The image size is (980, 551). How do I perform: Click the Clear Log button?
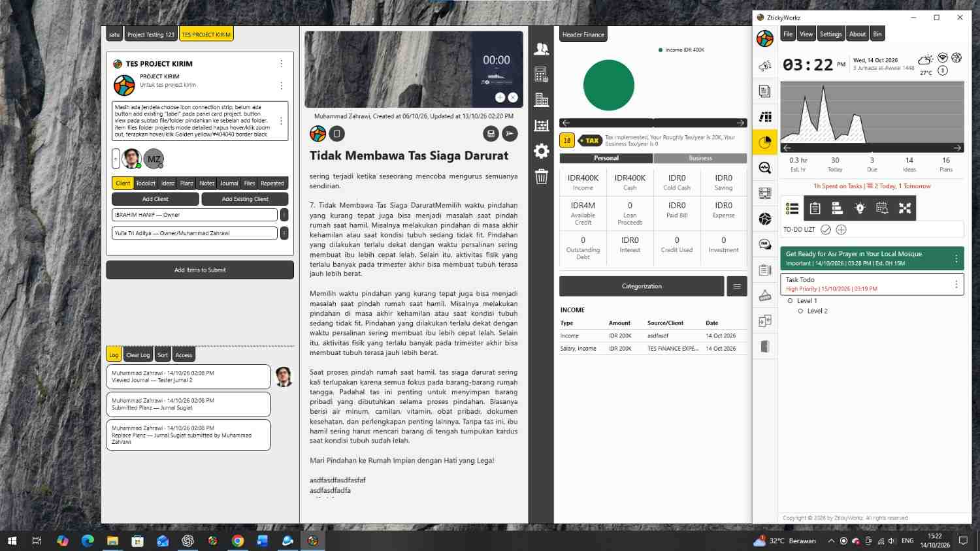coord(138,355)
